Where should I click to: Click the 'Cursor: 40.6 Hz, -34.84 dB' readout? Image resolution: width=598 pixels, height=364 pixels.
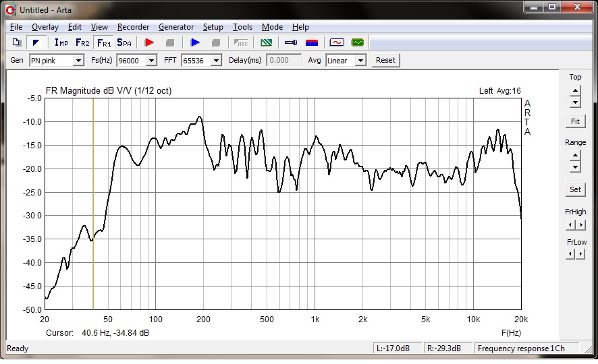pyautogui.click(x=97, y=333)
